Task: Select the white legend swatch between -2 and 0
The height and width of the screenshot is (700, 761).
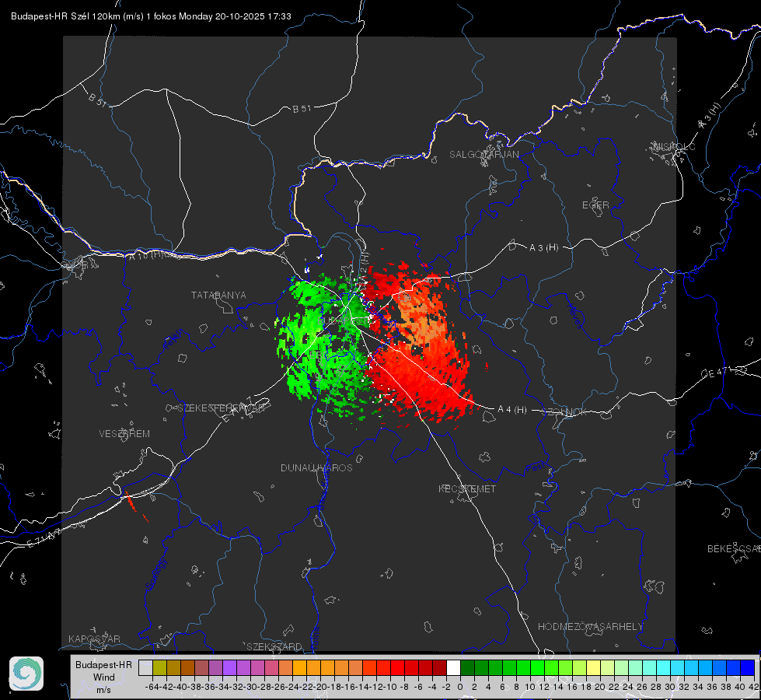Action: (453, 668)
